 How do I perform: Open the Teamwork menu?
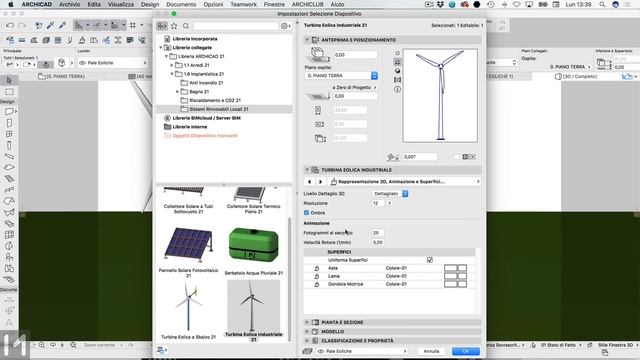pyautogui.click(x=243, y=4)
